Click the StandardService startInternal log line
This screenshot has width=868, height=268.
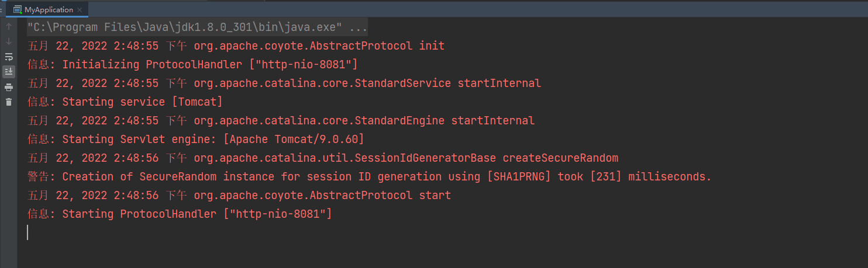[284, 83]
